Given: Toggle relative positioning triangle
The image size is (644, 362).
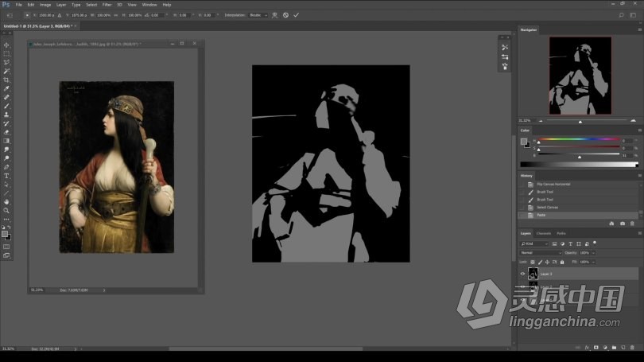Looking at the screenshot, I should click(x=60, y=15).
